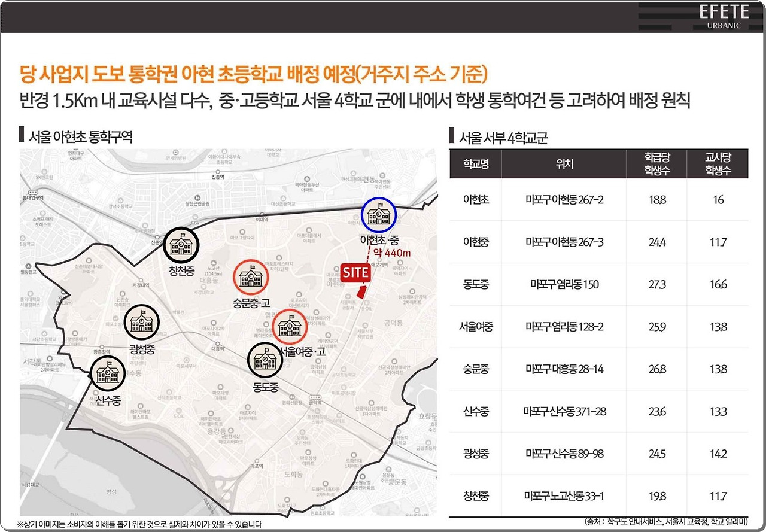
Task: Click the 26.8 value for 숭문중
Action: tap(657, 369)
